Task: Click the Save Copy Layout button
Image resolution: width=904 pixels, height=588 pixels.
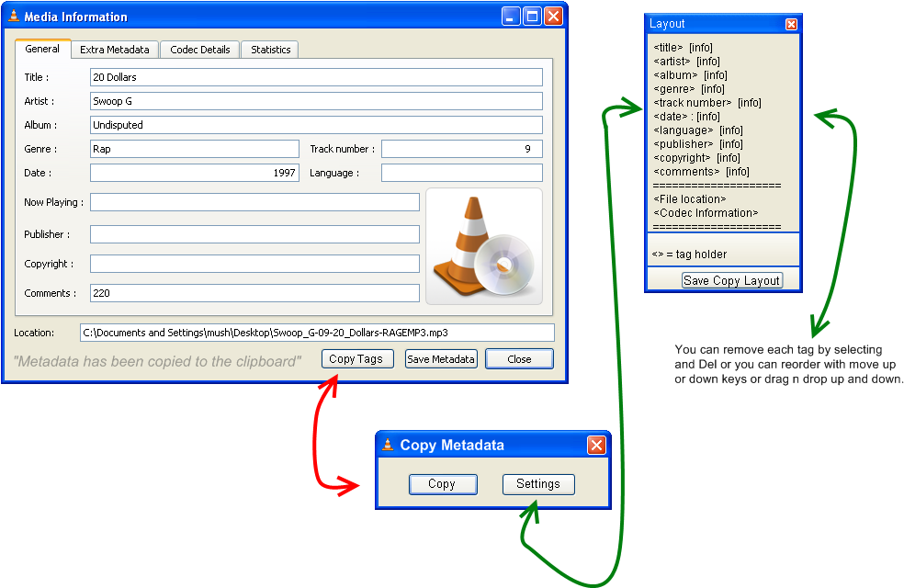Action: pyautogui.click(x=730, y=279)
